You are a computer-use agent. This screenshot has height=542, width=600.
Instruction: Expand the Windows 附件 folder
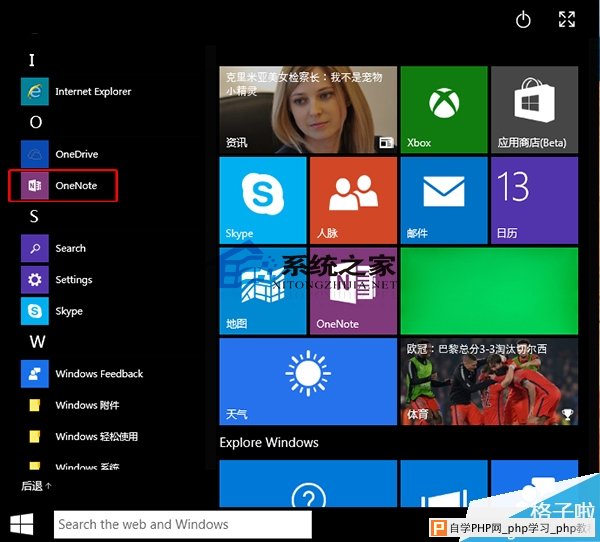coord(75,405)
